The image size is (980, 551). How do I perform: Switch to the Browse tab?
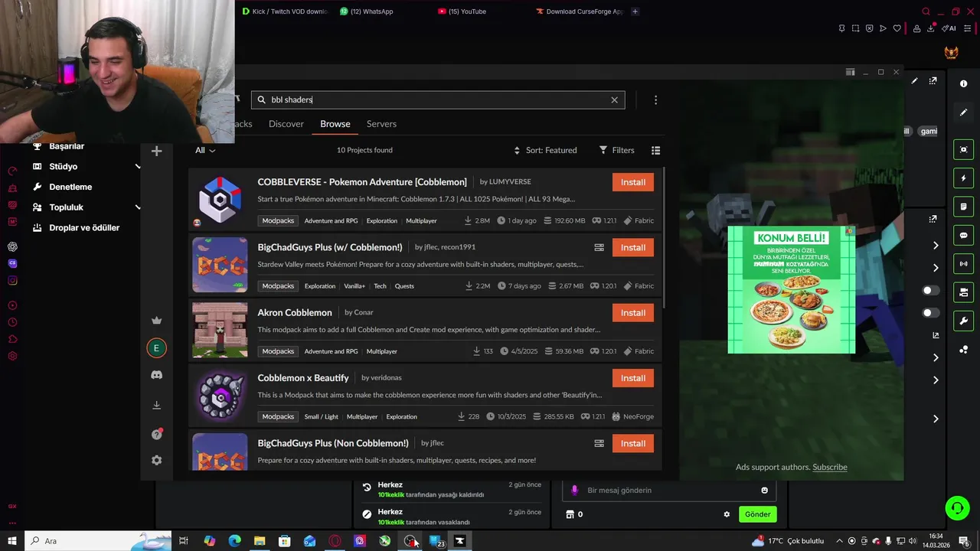click(335, 124)
